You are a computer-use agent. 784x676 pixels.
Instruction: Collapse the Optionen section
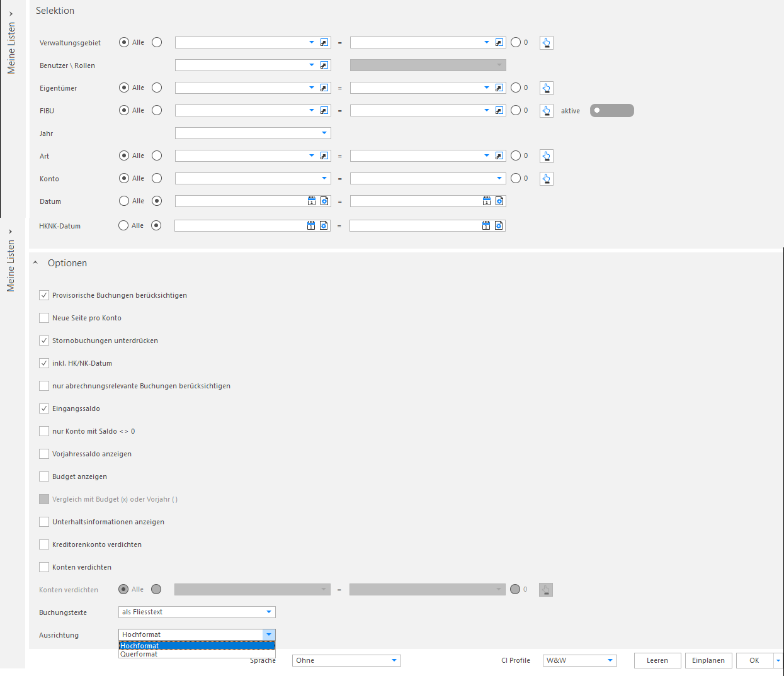click(35, 263)
